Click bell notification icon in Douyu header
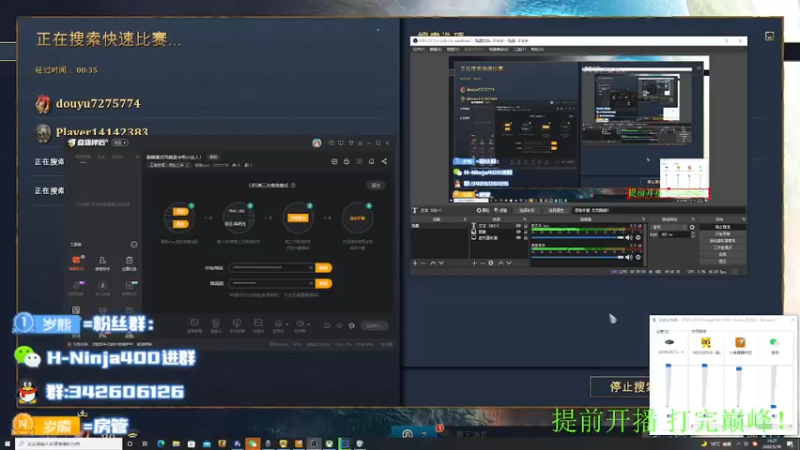Screen dimensions: 800x450 click(371, 161)
